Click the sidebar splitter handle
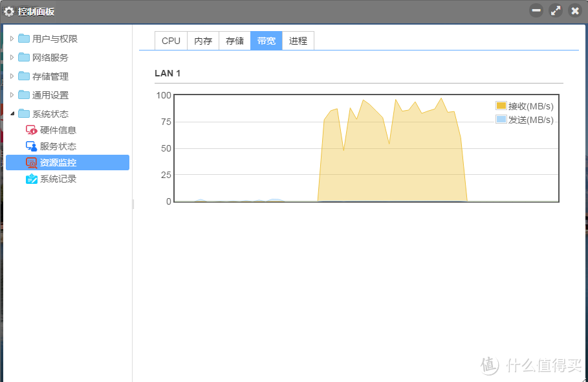This screenshot has height=382, width=588. (x=133, y=204)
